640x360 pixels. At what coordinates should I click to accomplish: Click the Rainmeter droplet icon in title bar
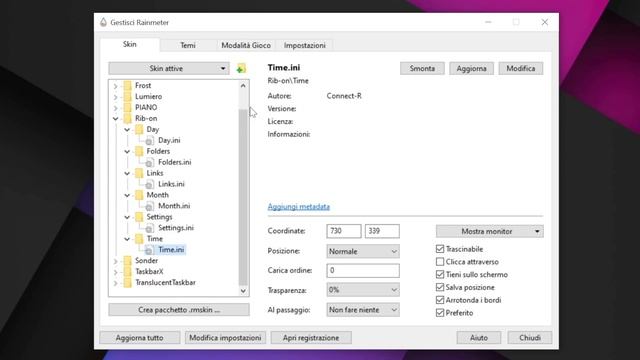coord(103,22)
